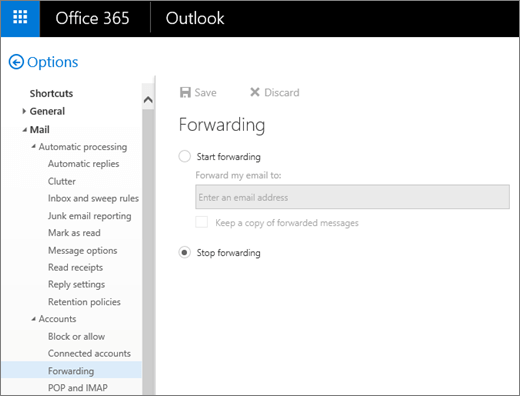Viewport: 520px width, 396px height.
Task: Select the Start forwarding radio button
Action: (x=185, y=156)
